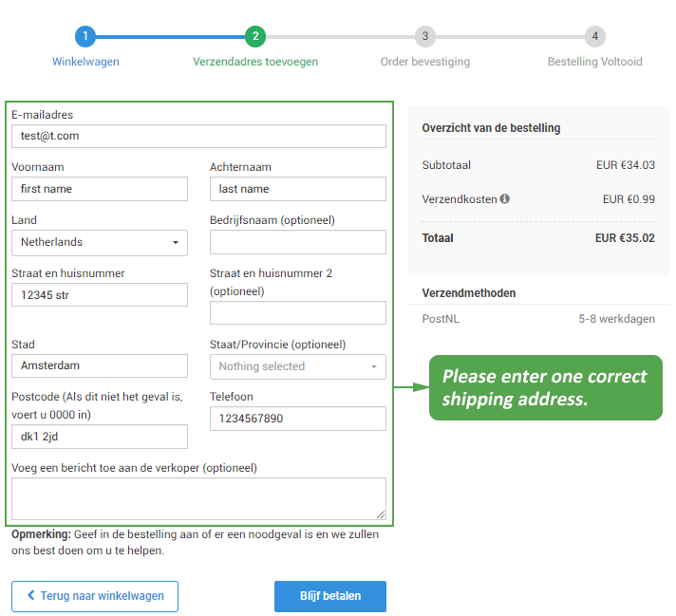This screenshot has width=676, height=616.
Task: Focus the E-mailadres input field
Action: (198, 136)
